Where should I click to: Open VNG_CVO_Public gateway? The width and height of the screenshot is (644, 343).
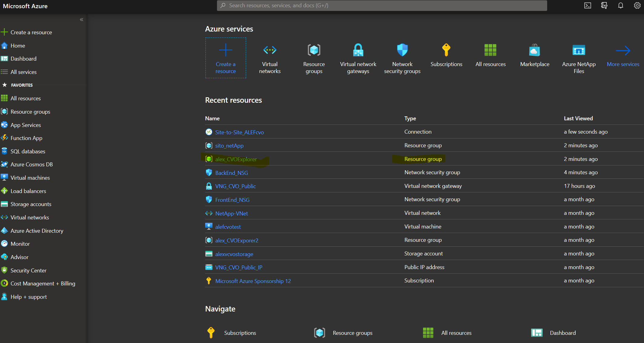(235, 186)
